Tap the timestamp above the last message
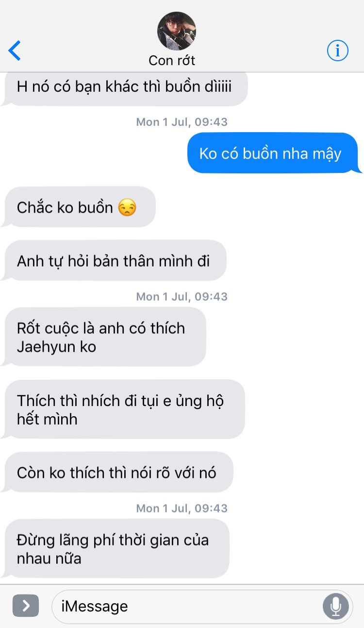364x628 pixels. (x=182, y=508)
